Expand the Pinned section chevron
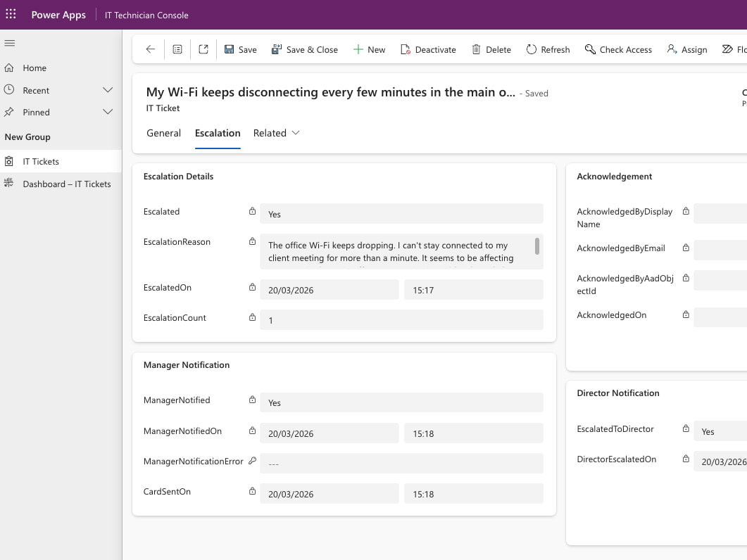747x560 pixels. pyautogui.click(x=108, y=112)
